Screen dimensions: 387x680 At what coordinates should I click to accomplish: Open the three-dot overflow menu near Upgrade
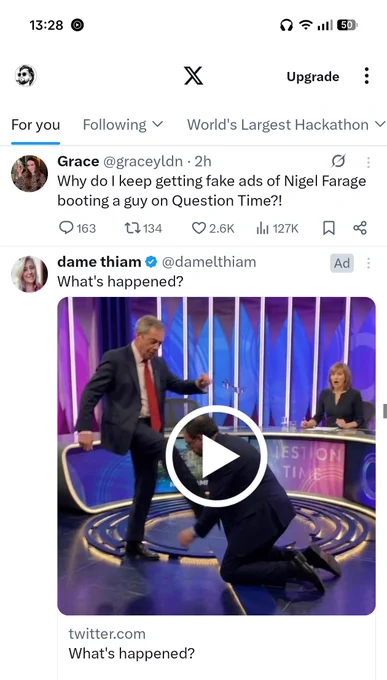(367, 76)
